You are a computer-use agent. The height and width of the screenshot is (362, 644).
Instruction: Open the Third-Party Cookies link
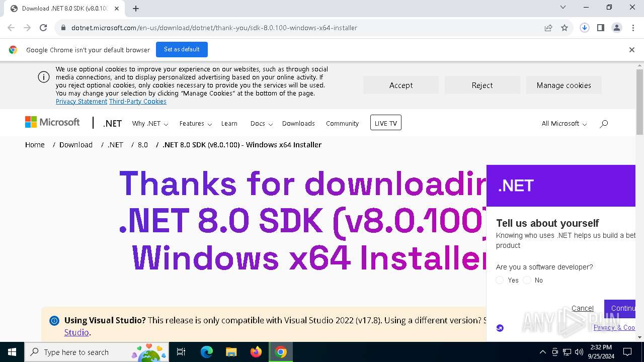coord(137,101)
